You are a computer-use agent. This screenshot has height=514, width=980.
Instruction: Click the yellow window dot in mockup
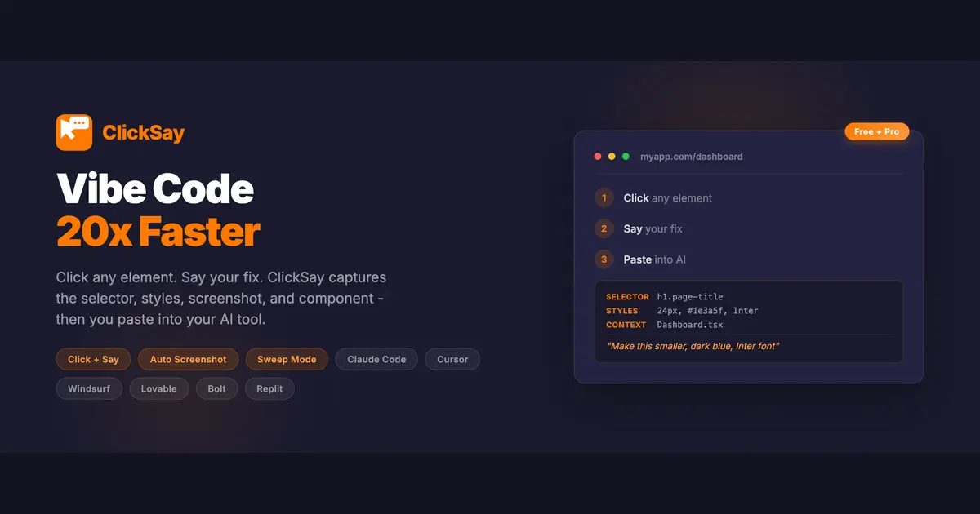click(x=612, y=156)
